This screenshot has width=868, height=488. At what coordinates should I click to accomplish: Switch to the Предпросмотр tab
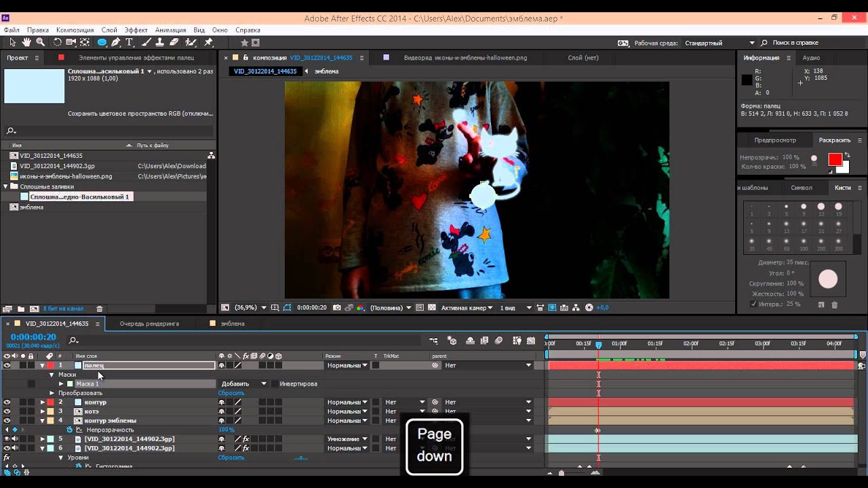click(775, 140)
